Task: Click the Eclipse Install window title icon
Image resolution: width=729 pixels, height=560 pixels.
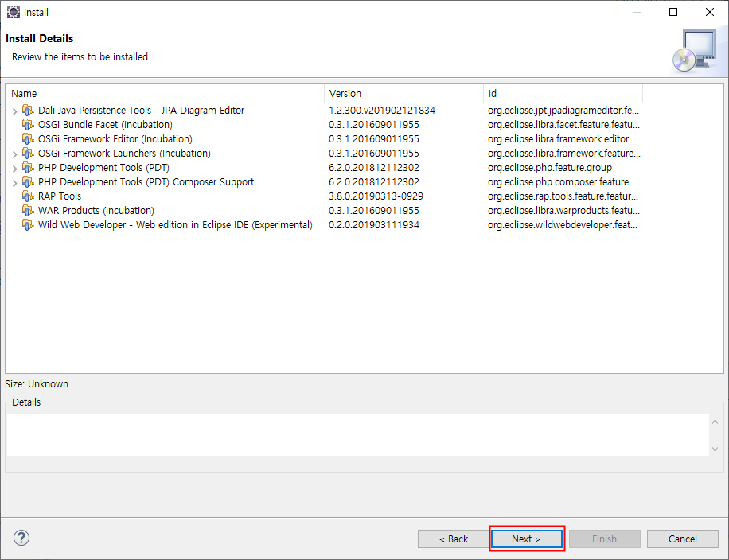Action: tap(14, 12)
